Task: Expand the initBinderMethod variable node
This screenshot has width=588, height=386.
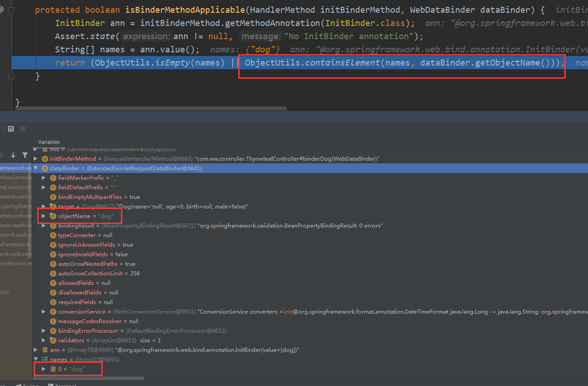Action: click(36, 159)
